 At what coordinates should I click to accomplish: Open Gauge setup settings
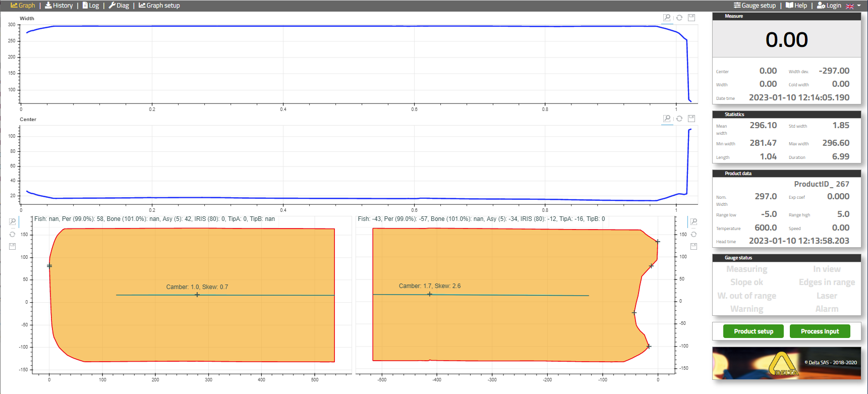[755, 6]
